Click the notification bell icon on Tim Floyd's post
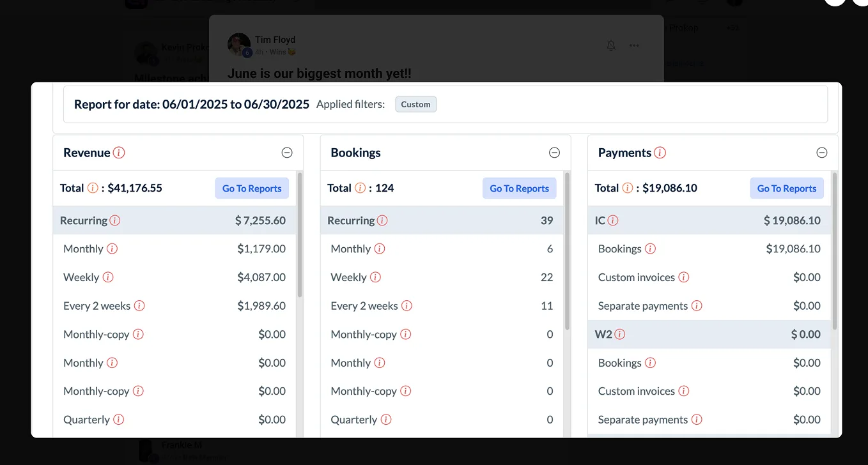Image resolution: width=868 pixels, height=465 pixels. (611, 45)
